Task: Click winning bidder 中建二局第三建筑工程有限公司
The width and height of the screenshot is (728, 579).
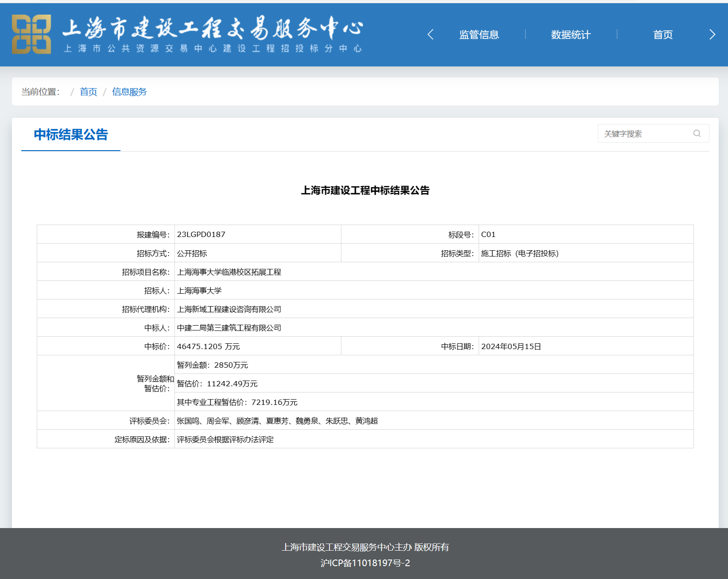Action: [x=229, y=327]
